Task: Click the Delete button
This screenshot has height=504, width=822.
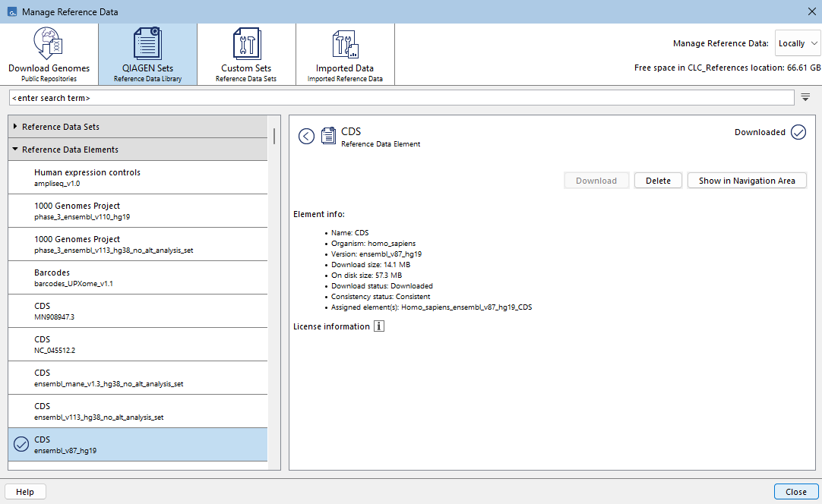Action: [658, 181]
